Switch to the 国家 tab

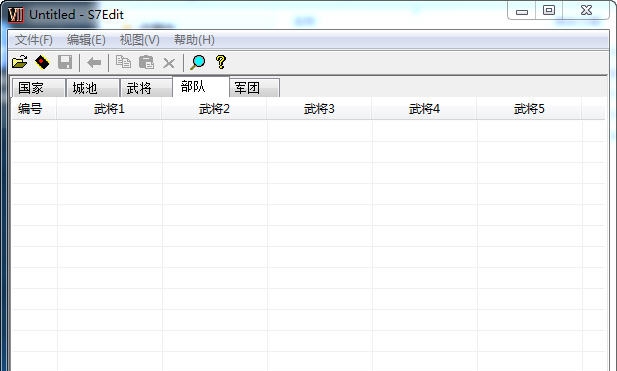[x=39, y=88]
